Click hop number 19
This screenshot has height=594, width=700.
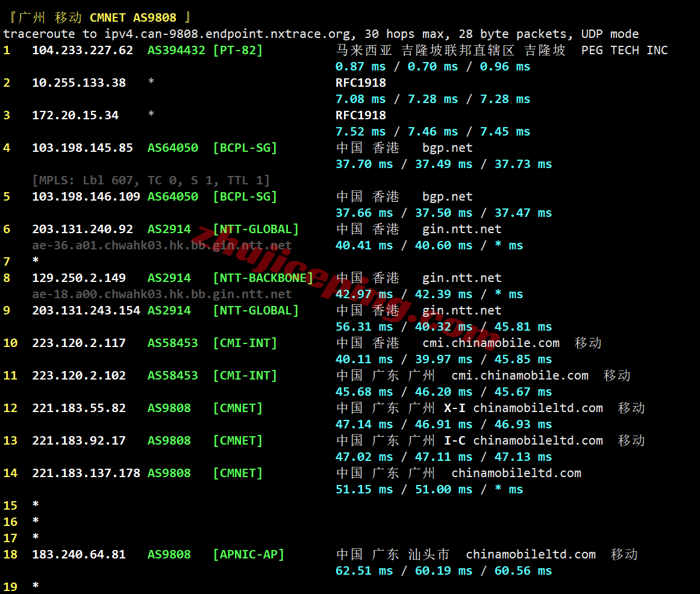10,587
